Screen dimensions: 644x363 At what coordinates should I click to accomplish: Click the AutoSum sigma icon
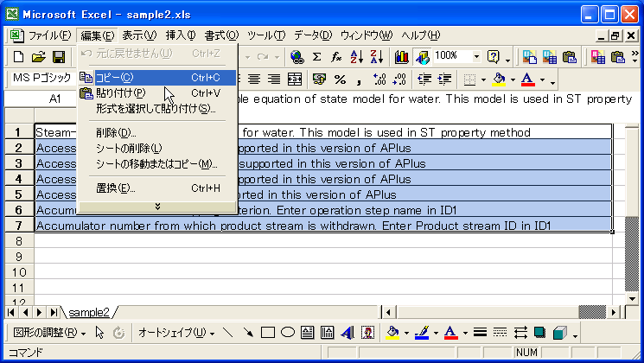316,57
